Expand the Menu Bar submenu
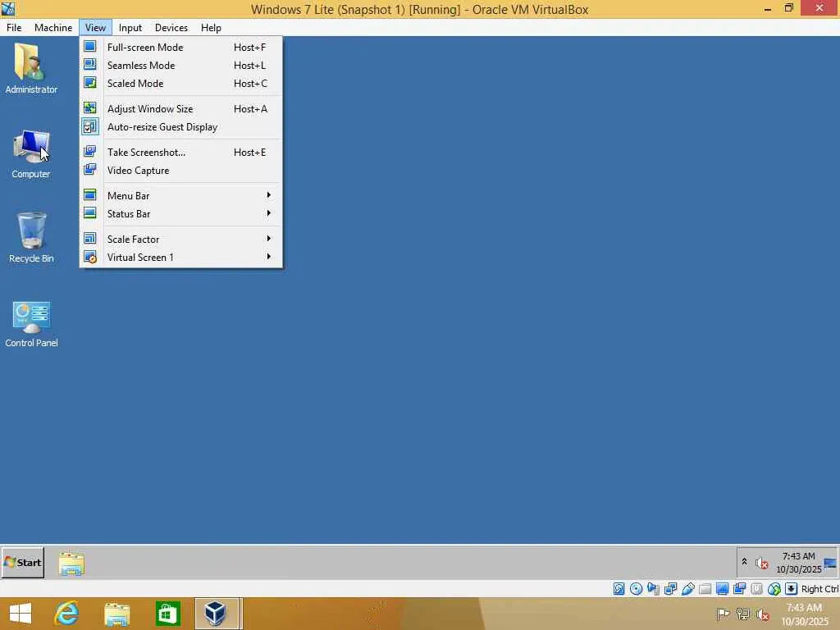 pyautogui.click(x=181, y=195)
